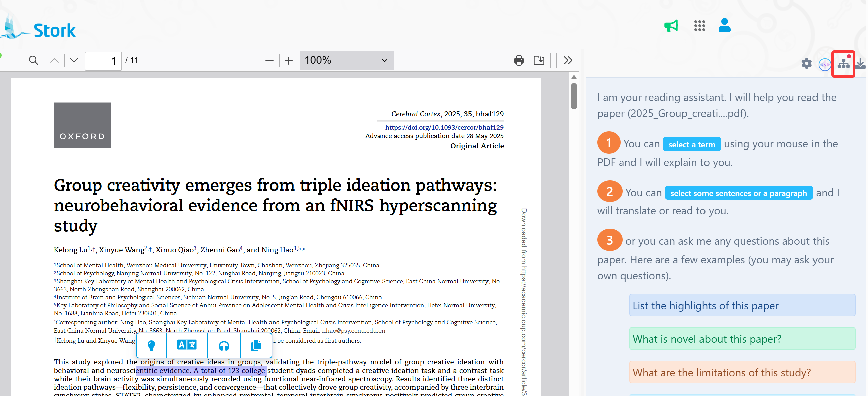Click the copy selected text icon
Screen dimensions: 868x396
pyautogui.click(x=256, y=345)
